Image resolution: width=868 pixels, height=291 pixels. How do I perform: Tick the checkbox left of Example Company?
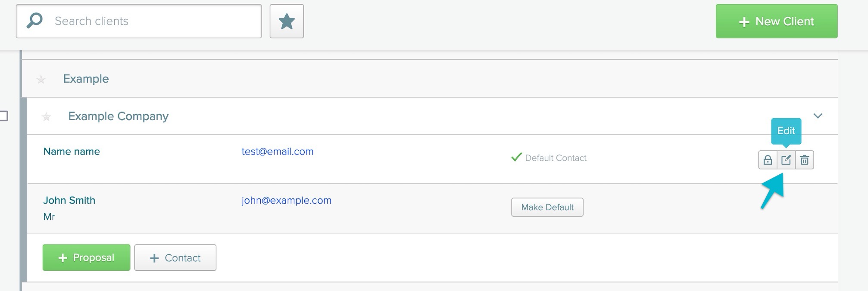[x=4, y=116]
